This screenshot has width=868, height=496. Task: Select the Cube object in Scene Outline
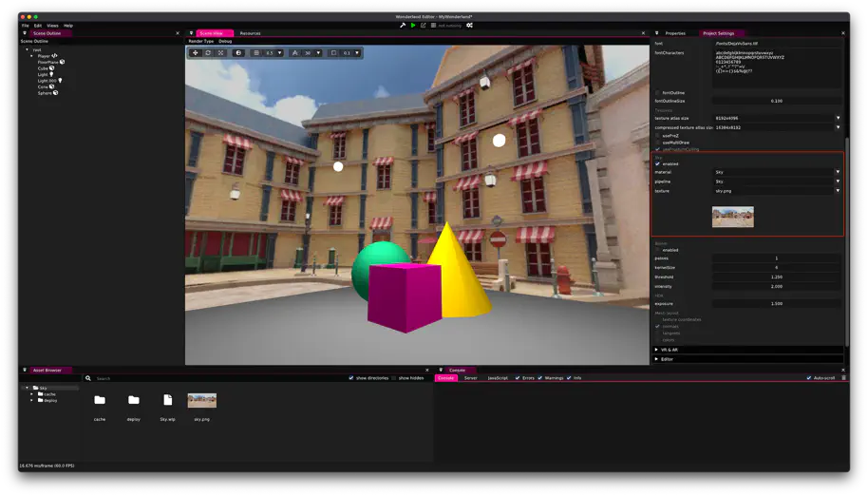click(44, 68)
